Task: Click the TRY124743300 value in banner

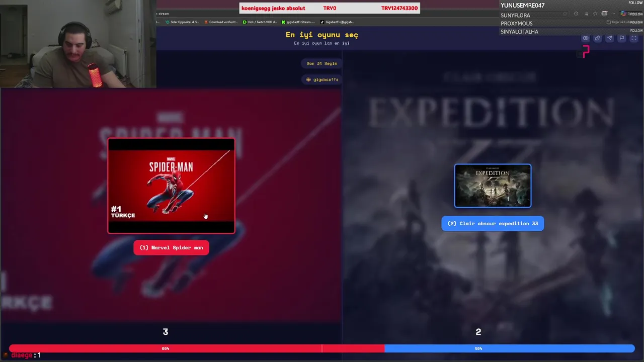Action: (399, 8)
